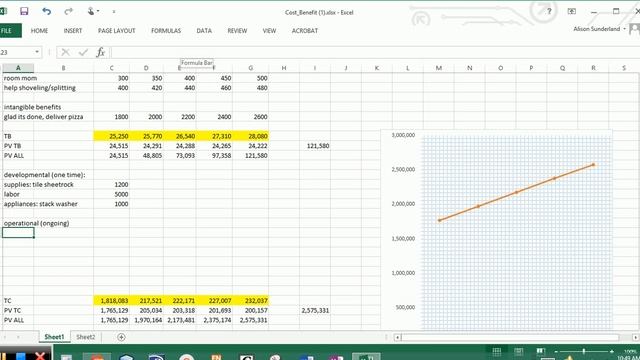This screenshot has height=360, width=640.
Task: Open Excel Help question mark
Action: 549,11
